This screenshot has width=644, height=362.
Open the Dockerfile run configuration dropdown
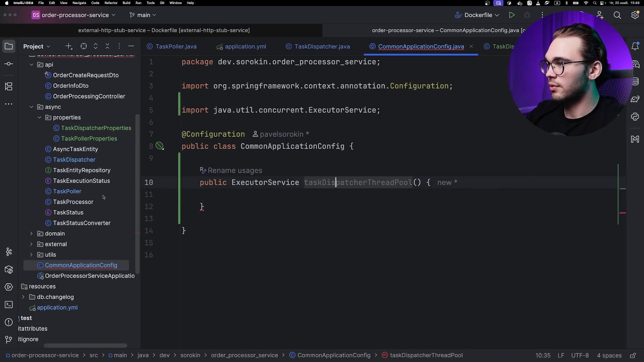(478, 15)
